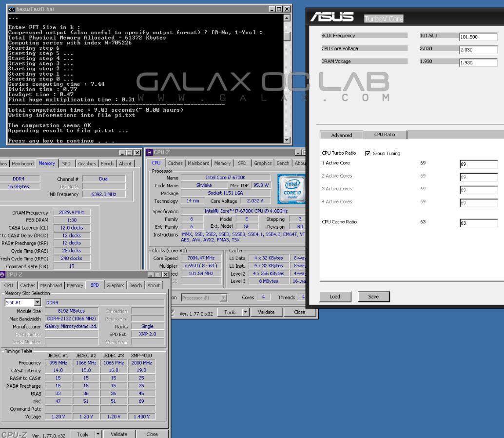The image size is (504, 438).
Task: Click the CPU Core Voltage input field
Action: (x=478, y=50)
